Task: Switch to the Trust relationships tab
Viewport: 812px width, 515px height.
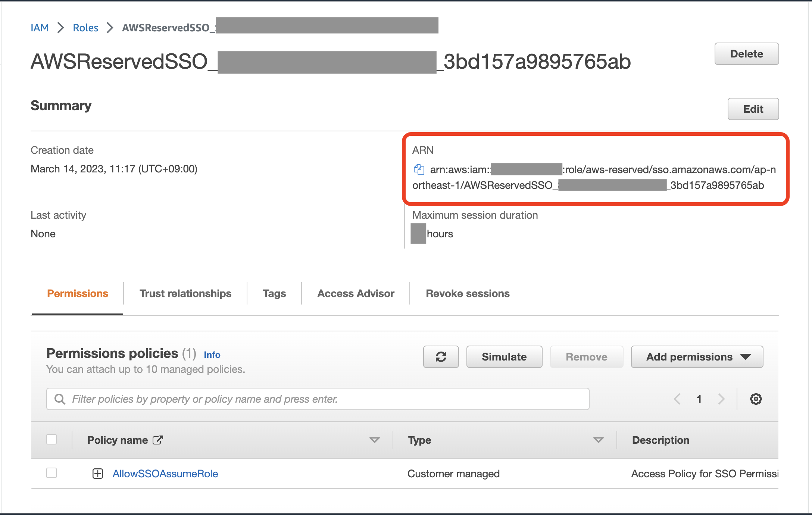Action: [185, 293]
